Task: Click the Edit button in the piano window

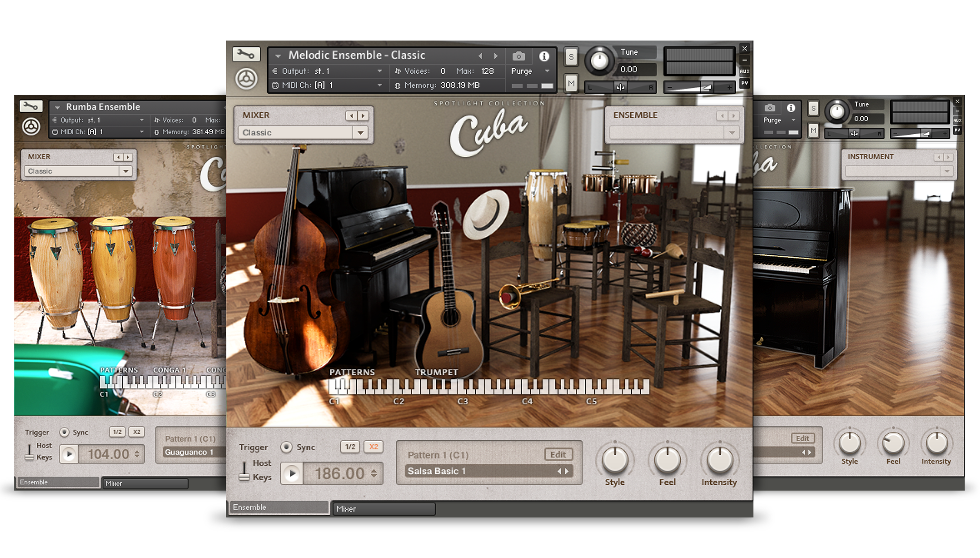Action: 802,439
